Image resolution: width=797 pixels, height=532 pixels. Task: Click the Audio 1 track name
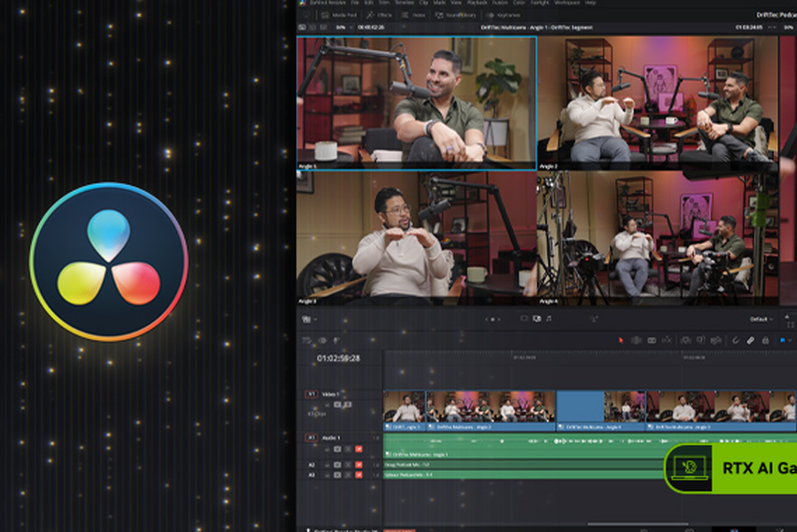click(331, 437)
